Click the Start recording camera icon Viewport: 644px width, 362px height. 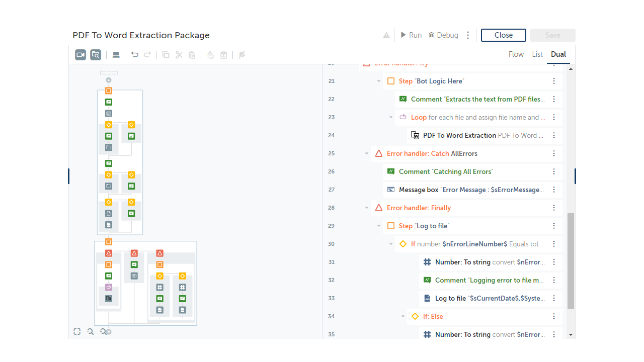(80, 55)
